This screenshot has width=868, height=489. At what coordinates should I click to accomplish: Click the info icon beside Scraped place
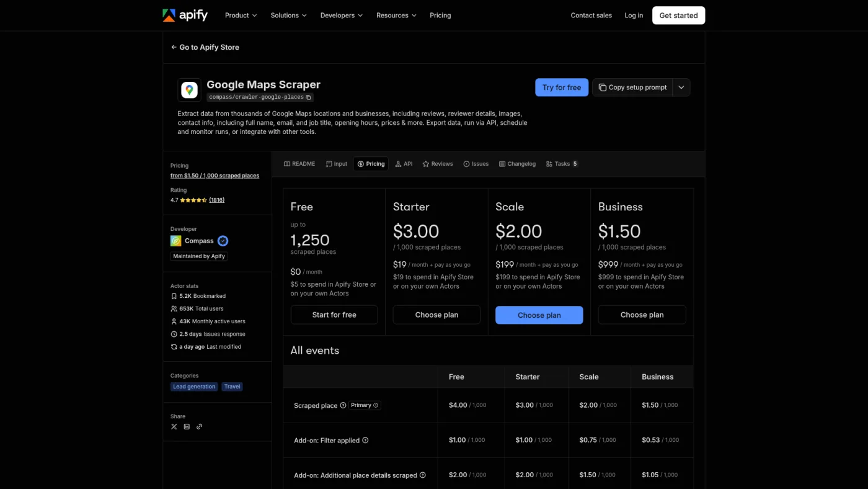[x=343, y=405]
